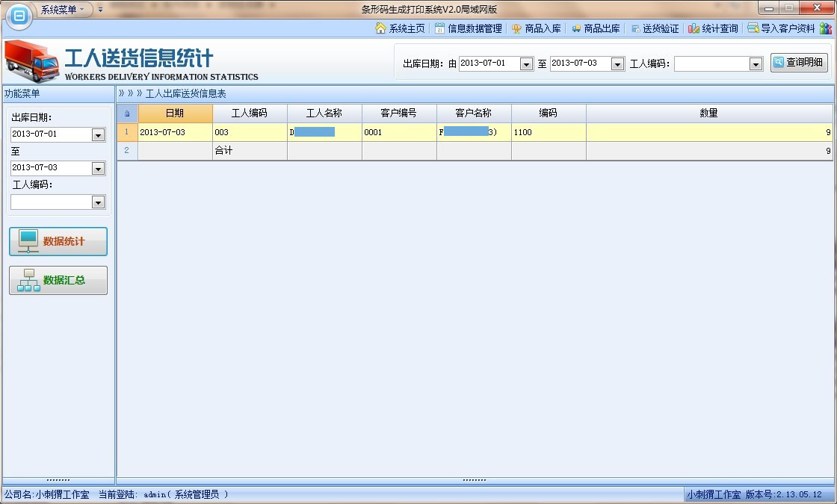
Task: Sort by 数量 column header
Action: click(x=709, y=113)
